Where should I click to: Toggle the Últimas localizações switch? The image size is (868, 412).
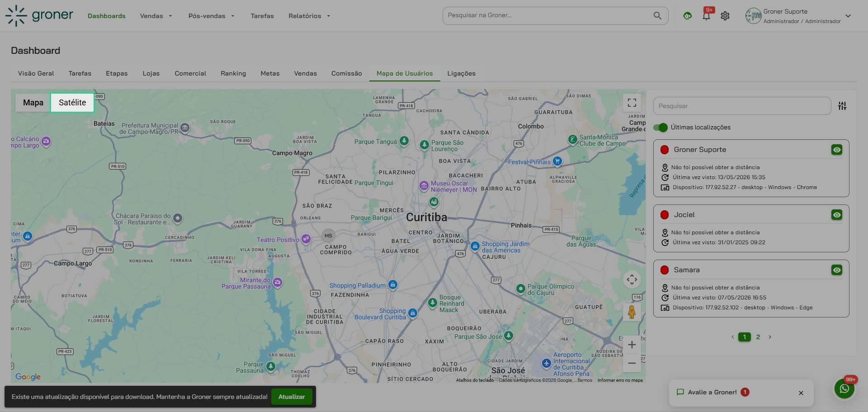click(660, 128)
